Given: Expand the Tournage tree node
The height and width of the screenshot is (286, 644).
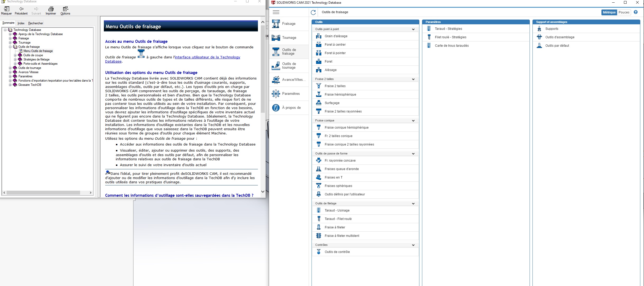Looking at the screenshot, I should coord(10,43).
